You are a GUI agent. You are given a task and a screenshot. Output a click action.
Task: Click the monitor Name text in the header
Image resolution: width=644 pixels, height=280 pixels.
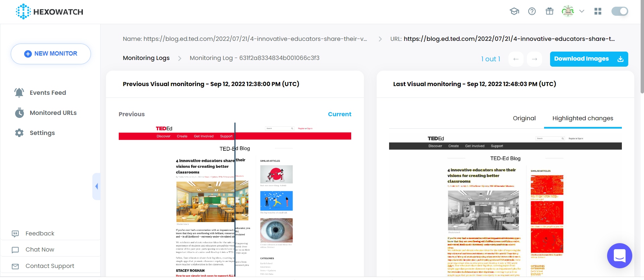pos(245,39)
